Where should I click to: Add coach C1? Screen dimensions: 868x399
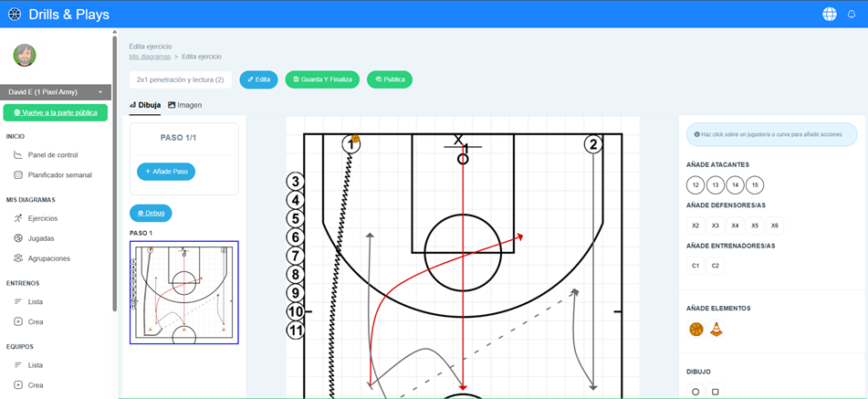(695, 266)
